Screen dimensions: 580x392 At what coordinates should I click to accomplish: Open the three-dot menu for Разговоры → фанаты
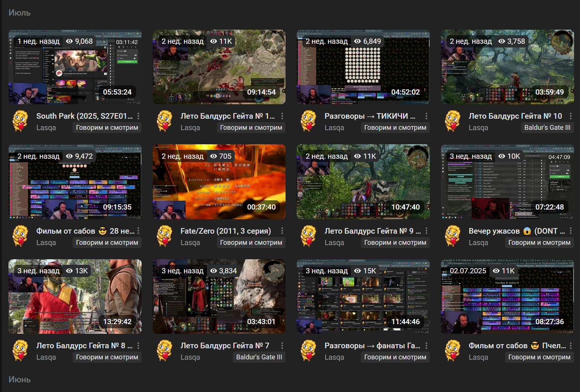point(426,346)
